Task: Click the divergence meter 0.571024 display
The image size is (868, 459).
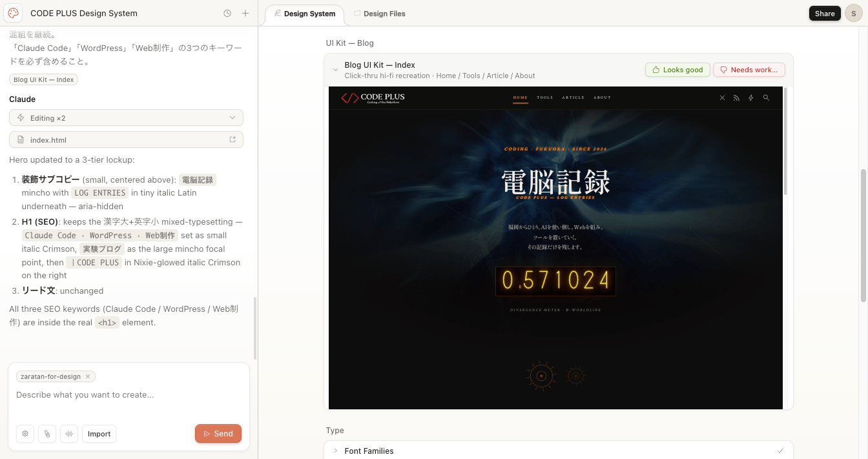Action: point(555,281)
